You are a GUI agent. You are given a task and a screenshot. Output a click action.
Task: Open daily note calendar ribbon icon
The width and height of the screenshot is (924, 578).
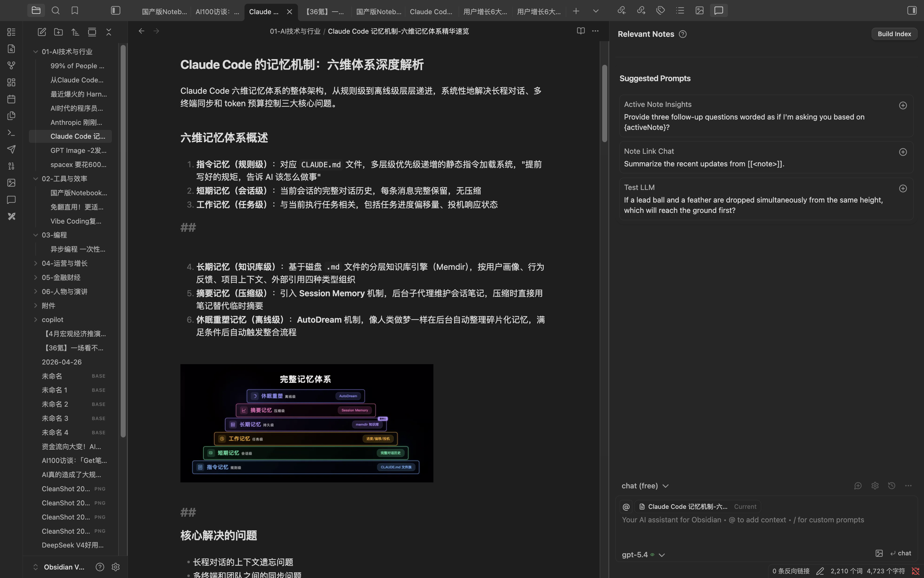[x=11, y=99]
